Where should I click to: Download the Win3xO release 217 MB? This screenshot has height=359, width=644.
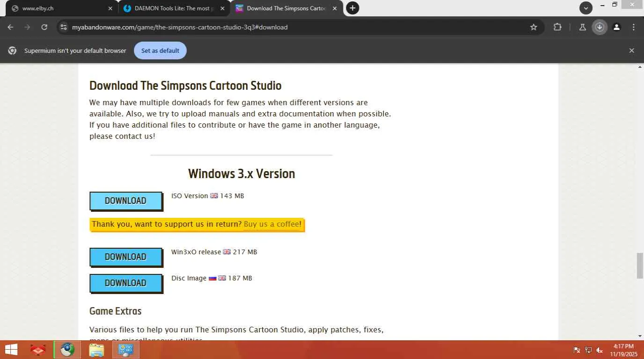125,257
